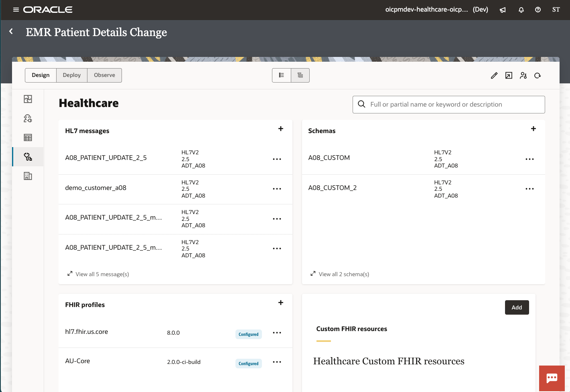Open the notifications bell in the header
The height and width of the screenshot is (392, 570).
tap(521, 10)
